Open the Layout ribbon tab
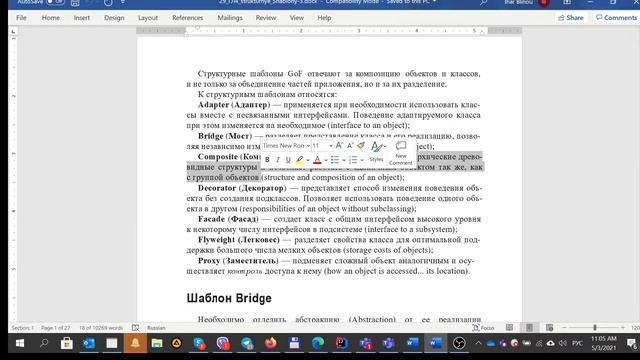 (x=148, y=18)
